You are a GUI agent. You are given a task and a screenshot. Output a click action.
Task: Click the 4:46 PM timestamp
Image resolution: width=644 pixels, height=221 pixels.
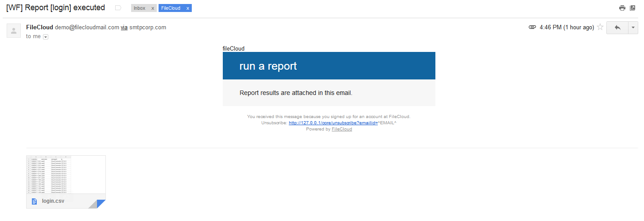tap(566, 28)
